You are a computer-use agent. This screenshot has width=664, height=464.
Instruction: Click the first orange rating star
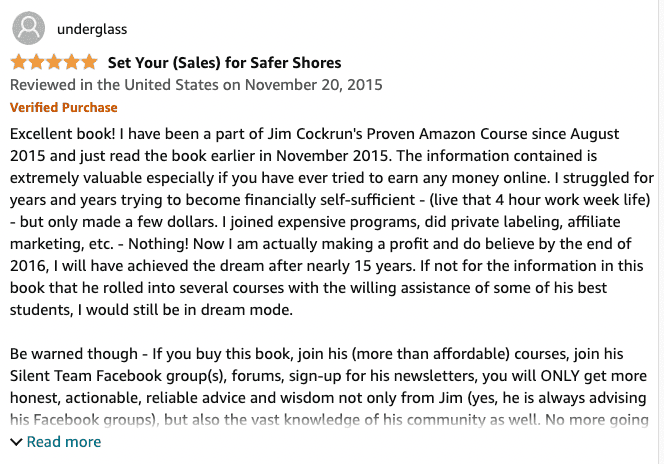[19, 62]
